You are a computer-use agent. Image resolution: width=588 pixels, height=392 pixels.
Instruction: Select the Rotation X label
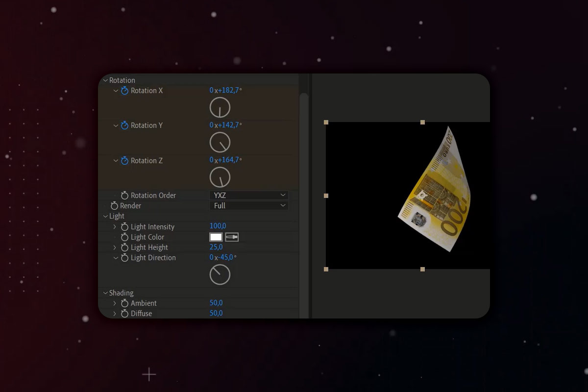pos(147,91)
